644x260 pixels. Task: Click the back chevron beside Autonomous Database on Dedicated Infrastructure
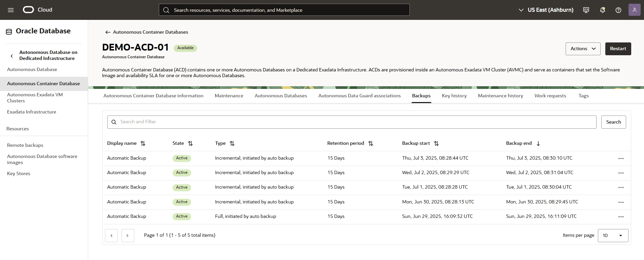click(12, 56)
